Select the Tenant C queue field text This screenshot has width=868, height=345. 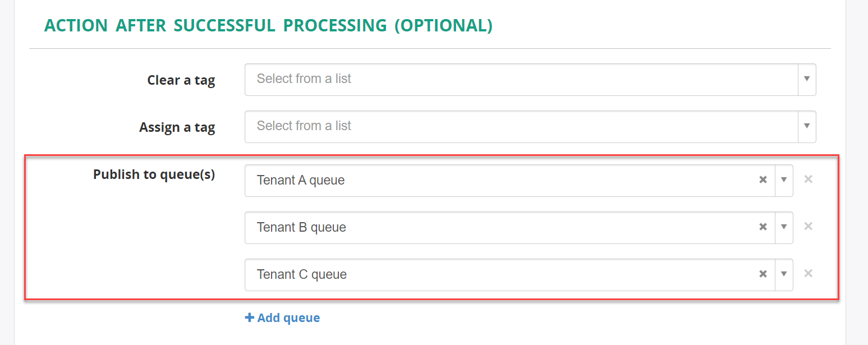302,274
